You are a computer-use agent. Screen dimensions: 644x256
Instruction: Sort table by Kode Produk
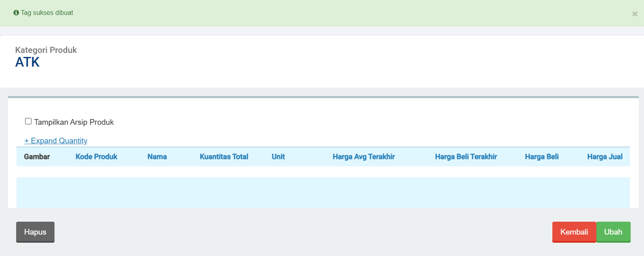coord(96,157)
